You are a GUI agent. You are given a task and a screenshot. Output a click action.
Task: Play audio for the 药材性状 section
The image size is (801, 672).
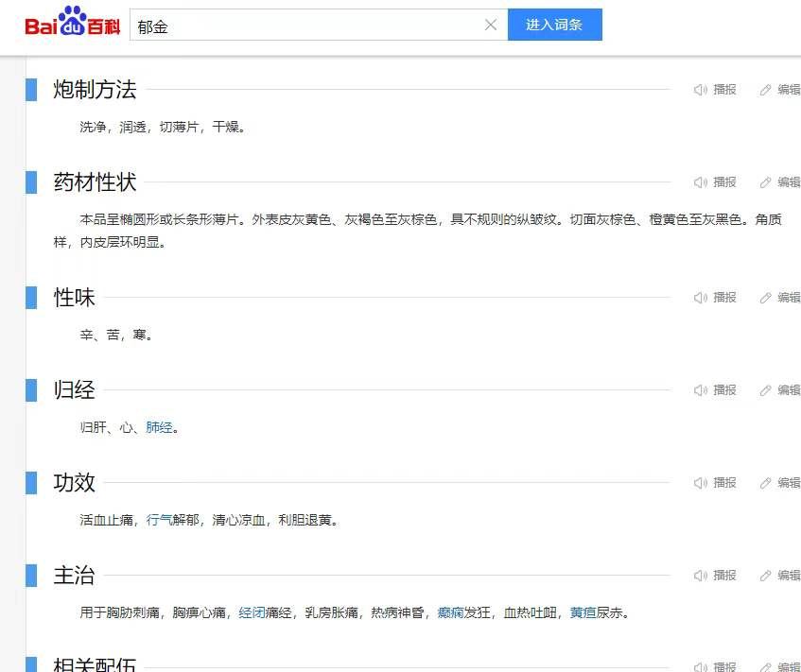tap(700, 182)
